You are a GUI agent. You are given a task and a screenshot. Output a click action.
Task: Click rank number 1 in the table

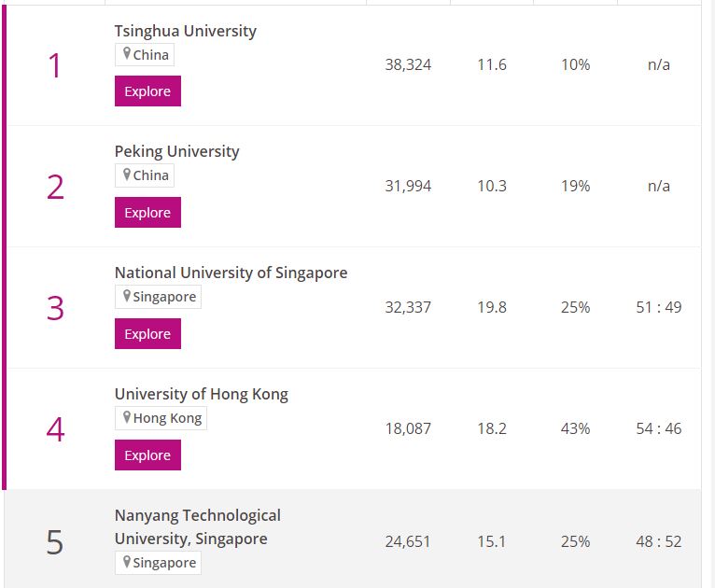point(55,65)
